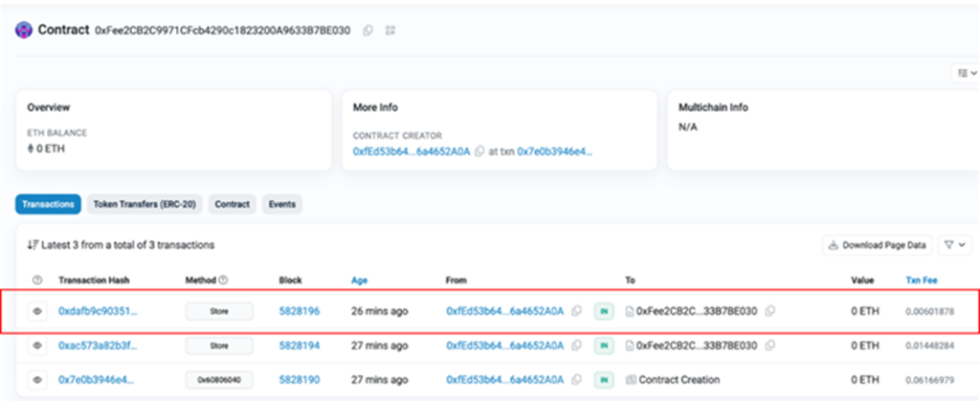980x401 pixels.
Task: Switch to Token Transfers (ERC-20) tab
Action: pyautogui.click(x=145, y=204)
